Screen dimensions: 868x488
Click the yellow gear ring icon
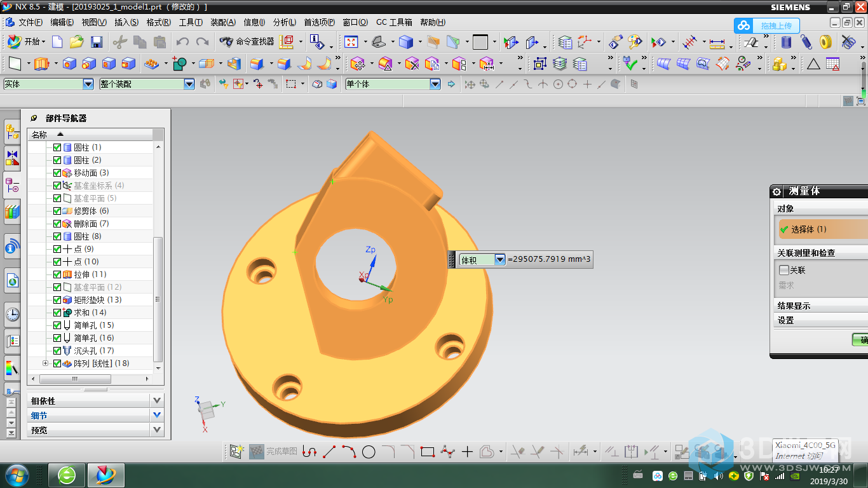click(825, 43)
